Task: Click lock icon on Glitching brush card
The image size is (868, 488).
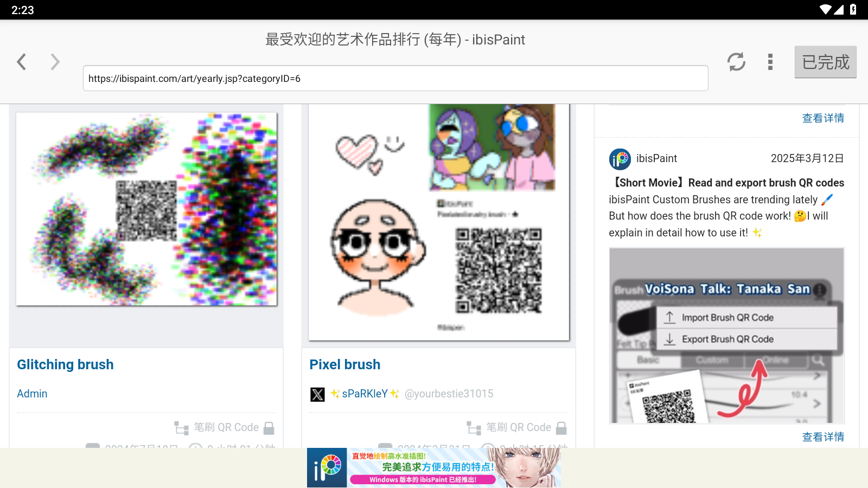Action: 269,428
